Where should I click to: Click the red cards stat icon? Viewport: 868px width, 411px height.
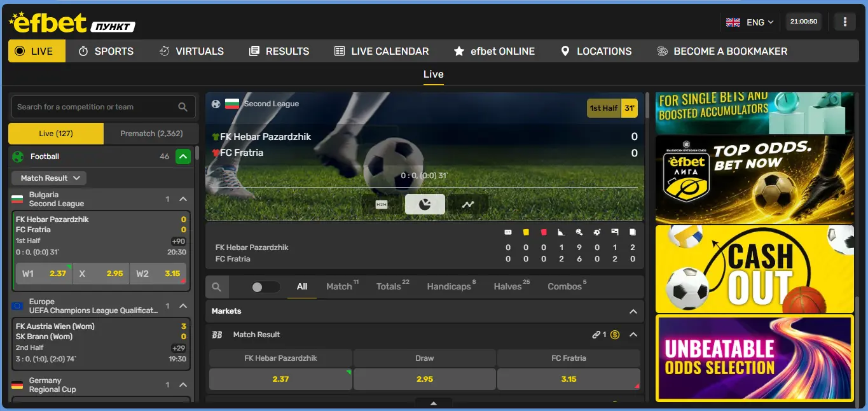pyautogui.click(x=544, y=233)
